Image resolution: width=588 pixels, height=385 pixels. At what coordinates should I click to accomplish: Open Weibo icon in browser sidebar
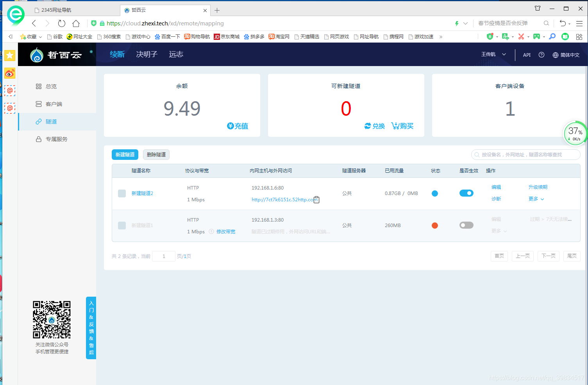10,73
